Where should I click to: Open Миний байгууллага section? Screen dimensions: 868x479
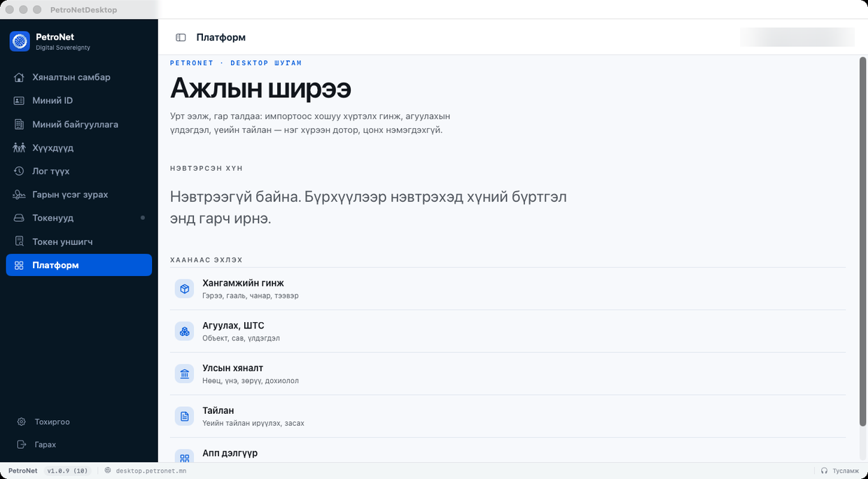click(79, 124)
